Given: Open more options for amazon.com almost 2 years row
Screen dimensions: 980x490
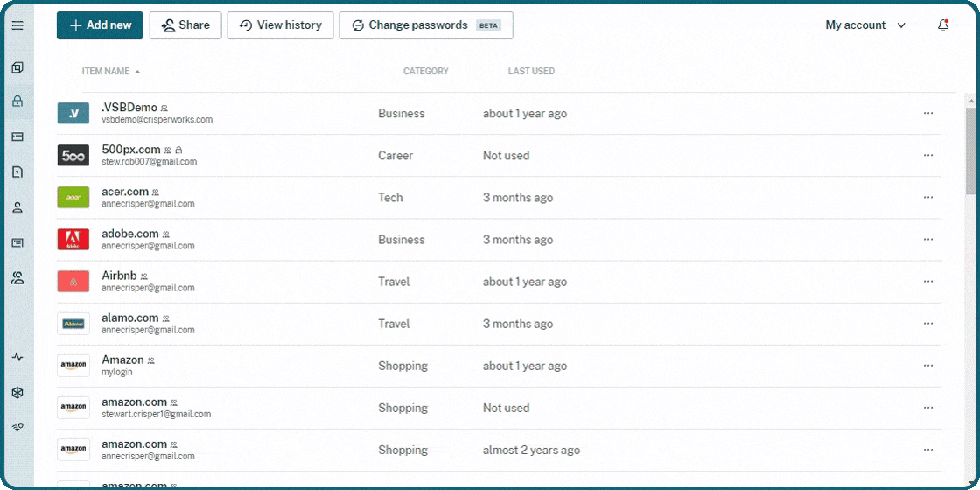Looking at the screenshot, I should [928, 450].
